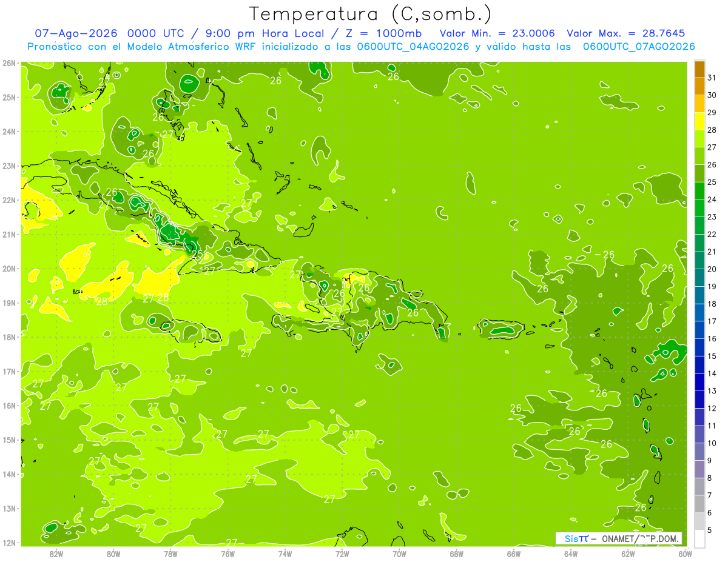This screenshot has height=562, width=728.
Task: Click the longitude axis label '74W'
Action: click(285, 554)
